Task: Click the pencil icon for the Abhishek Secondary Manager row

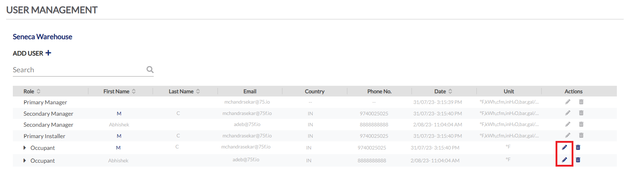Action: click(x=568, y=124)
